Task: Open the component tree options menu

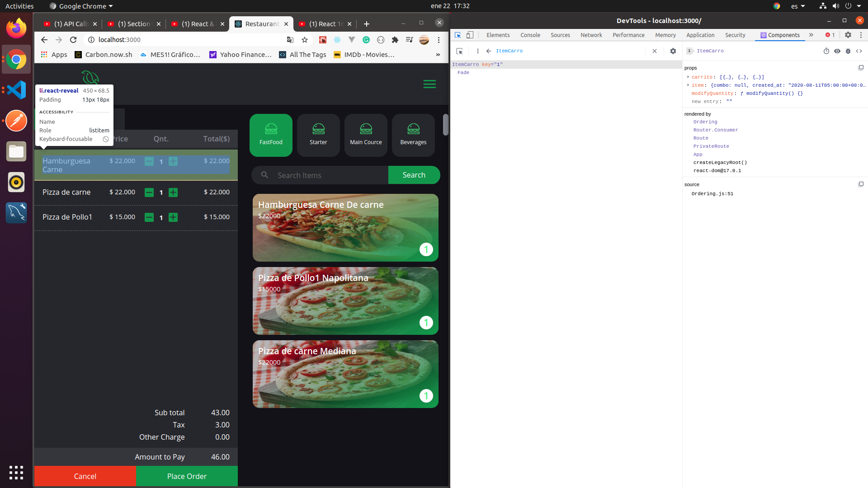Action: tap(477, 51)
